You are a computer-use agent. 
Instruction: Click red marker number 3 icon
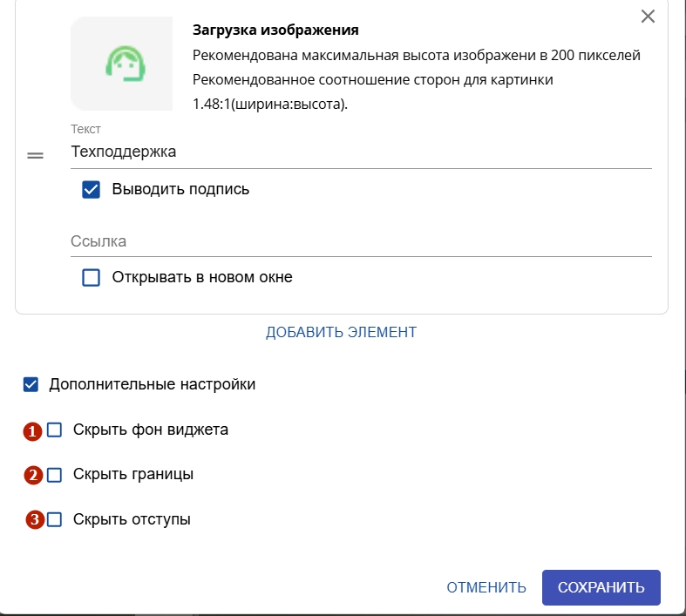(x=35, y=520)
